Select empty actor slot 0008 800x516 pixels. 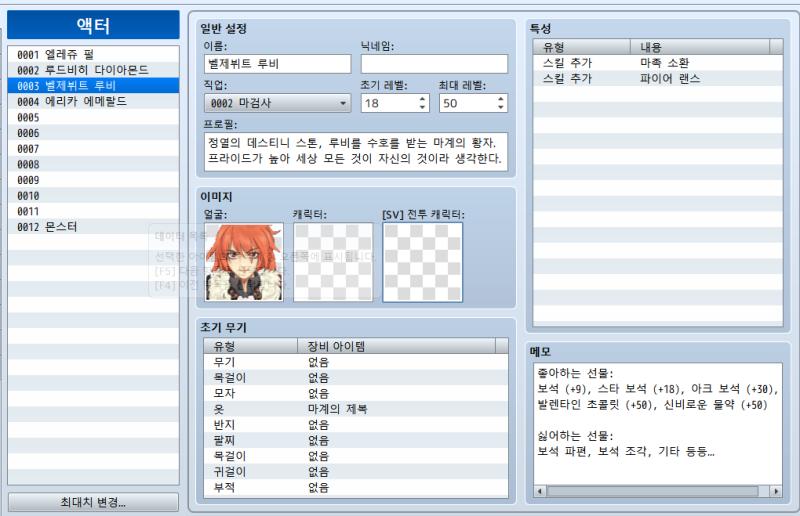pyautogui.click(x=93, y=164)
